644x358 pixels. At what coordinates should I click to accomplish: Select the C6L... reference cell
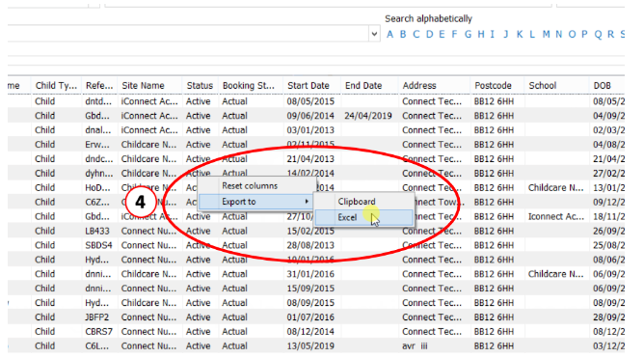point(97,345)
